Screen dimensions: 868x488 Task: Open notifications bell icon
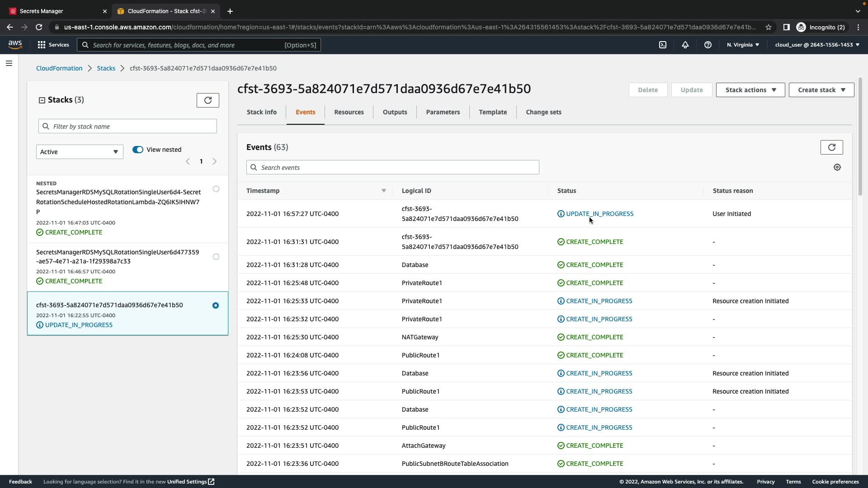tap(685, 45)
